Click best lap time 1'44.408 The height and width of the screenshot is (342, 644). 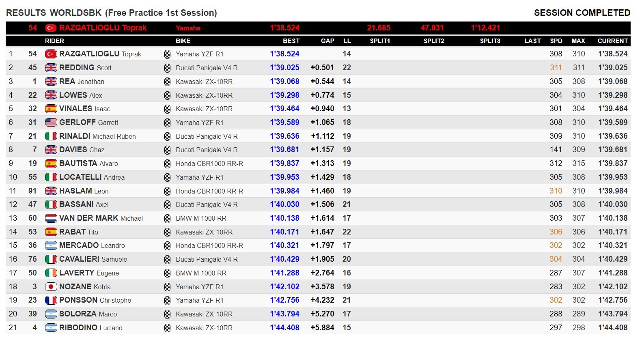tap(284, 328)
